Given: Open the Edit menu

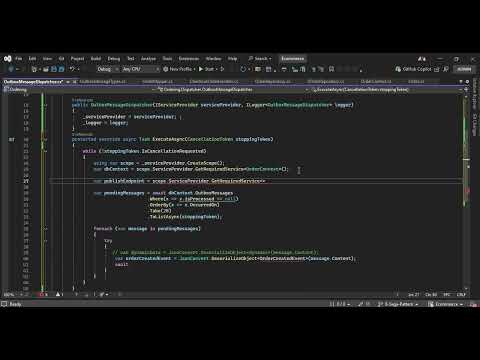Looking at the screenshot, I should [32, 59].
